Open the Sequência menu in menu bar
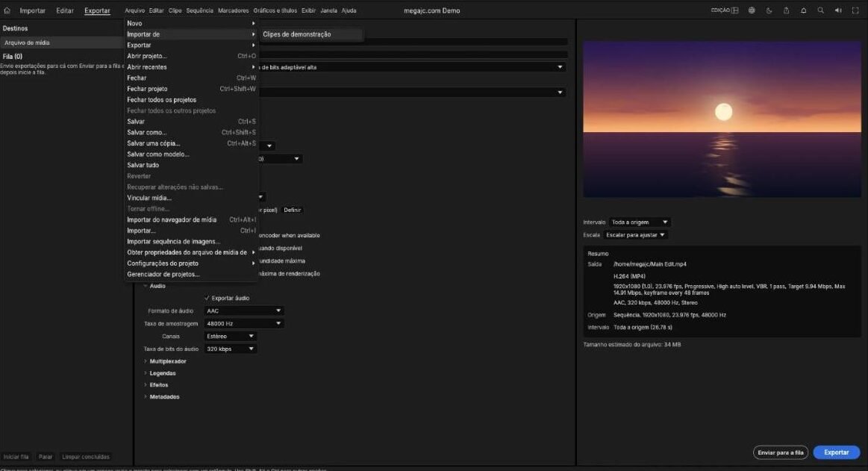Screen dimensions: 868x471 (x=199, y=10)
